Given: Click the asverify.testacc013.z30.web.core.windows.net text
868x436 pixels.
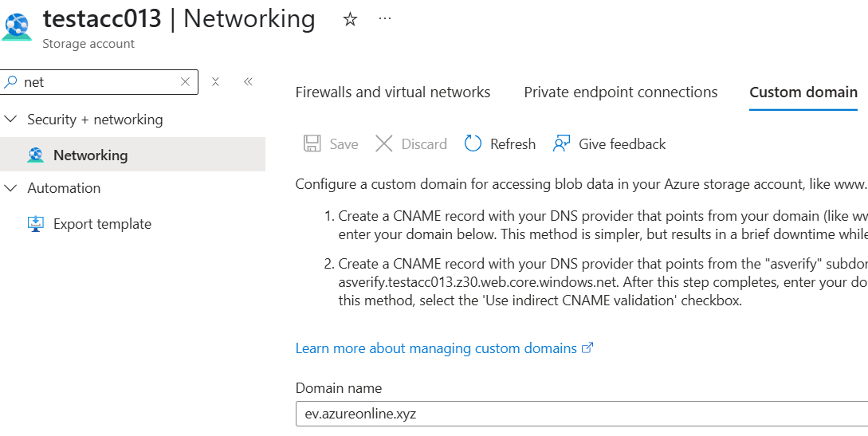Looking at the screenshot, I should (x=477, y=282).
